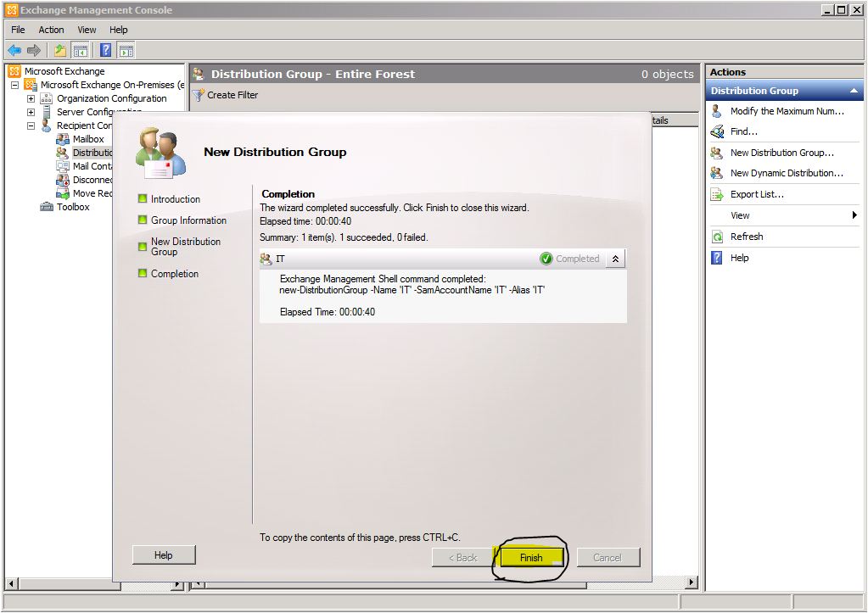Toggle the console tree pane toolbar icon
The height and width of the screenshot is (613, 868).
(81, 51)
